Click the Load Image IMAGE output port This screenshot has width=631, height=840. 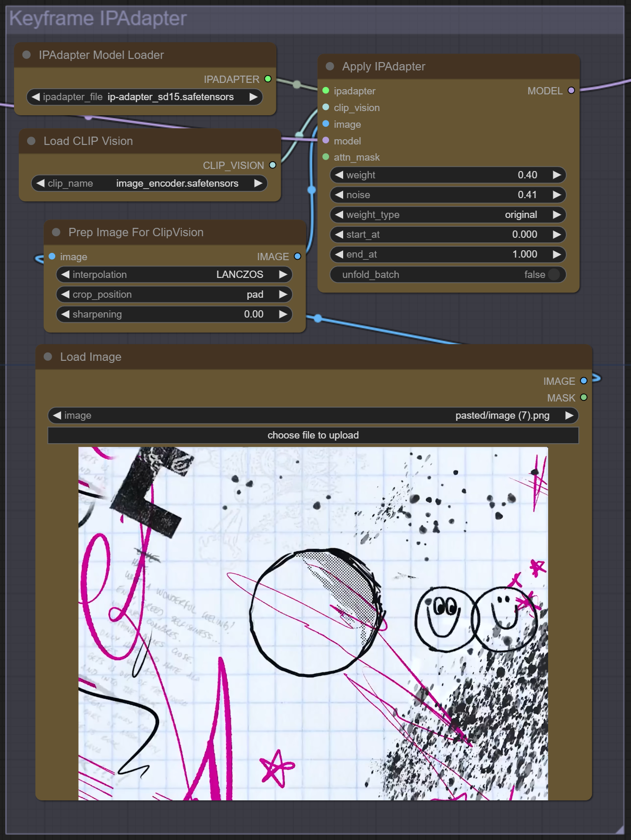(584, 381)
